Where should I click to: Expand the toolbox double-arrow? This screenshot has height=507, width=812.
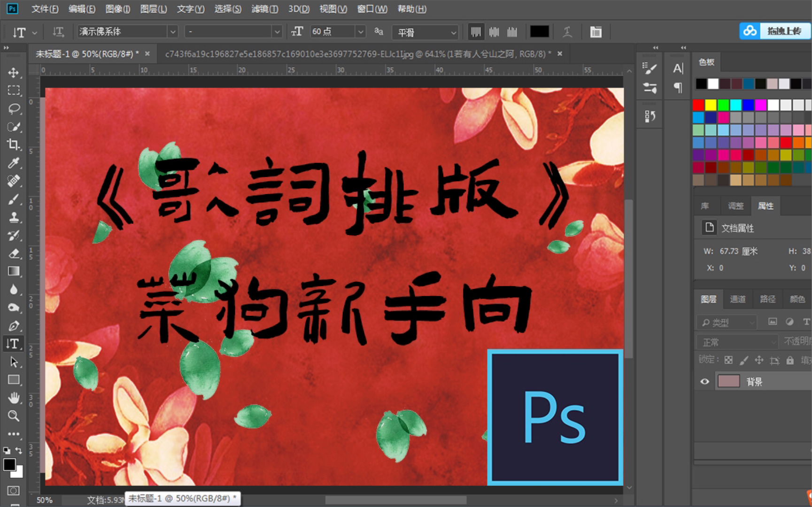click(7, 47)
